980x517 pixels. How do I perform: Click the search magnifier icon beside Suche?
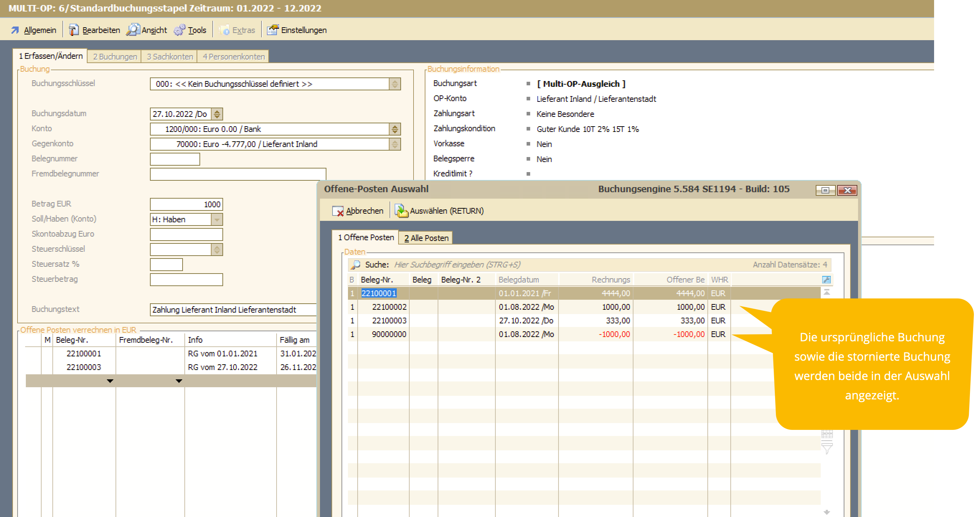(x=356, y=265)
